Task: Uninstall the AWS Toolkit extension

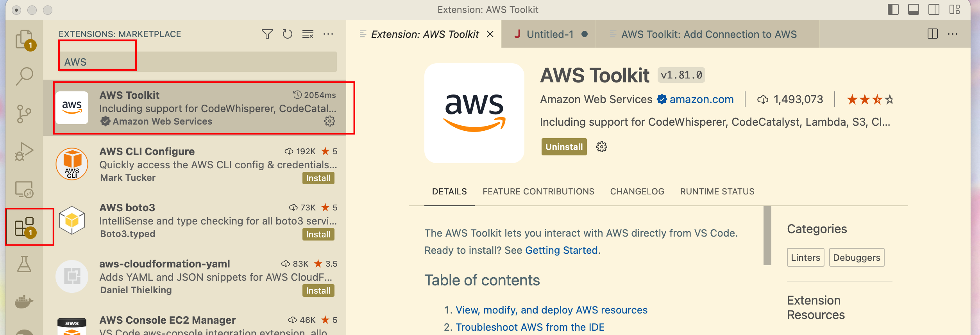Action: tap(564, 147)
